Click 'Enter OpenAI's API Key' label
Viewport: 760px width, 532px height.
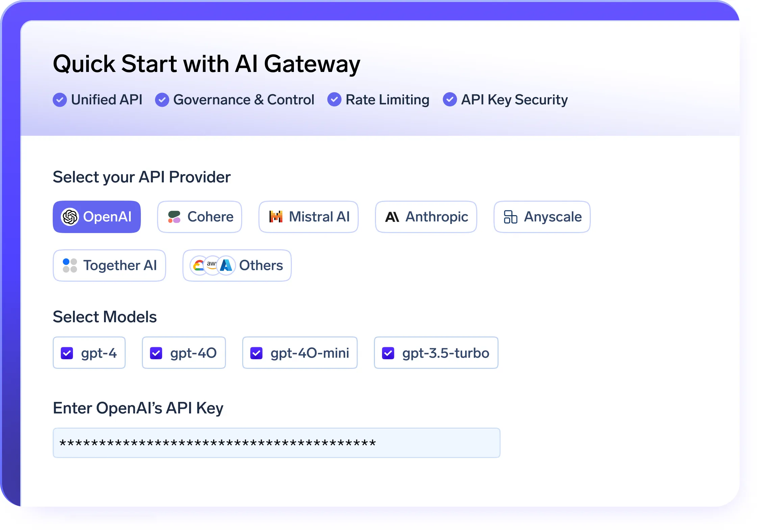138,408
